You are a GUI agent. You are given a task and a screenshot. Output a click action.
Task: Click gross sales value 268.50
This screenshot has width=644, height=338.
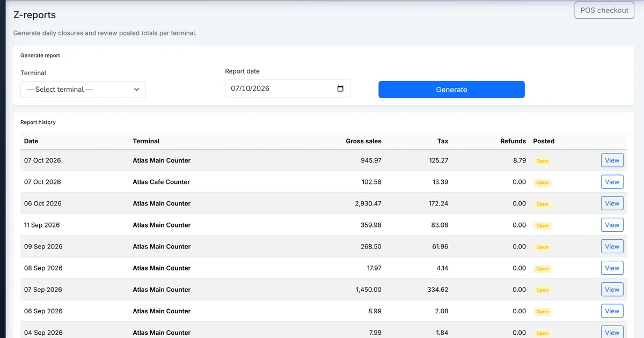371,246
